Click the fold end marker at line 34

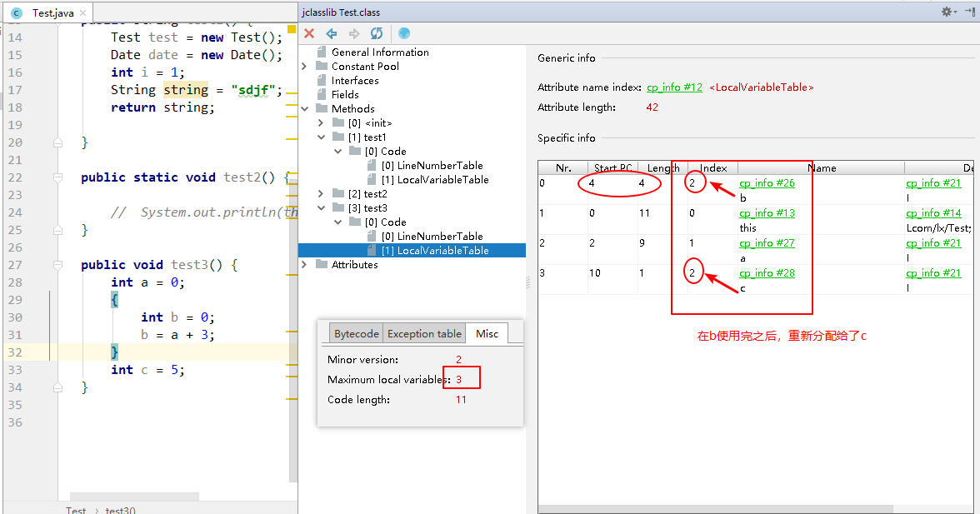pos(57,387)
